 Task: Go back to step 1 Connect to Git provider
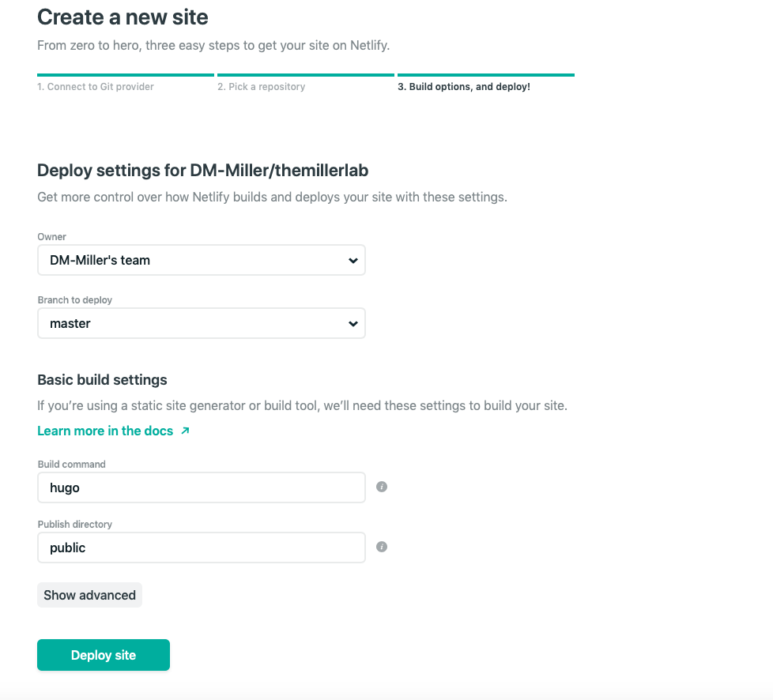pyautogui.click(x=96, y=87)
